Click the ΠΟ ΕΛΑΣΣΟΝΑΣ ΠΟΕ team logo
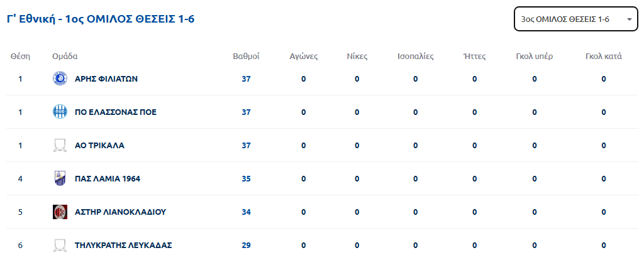Image resolution: width=644 pixels, height=265 pixels. (60, 112)
